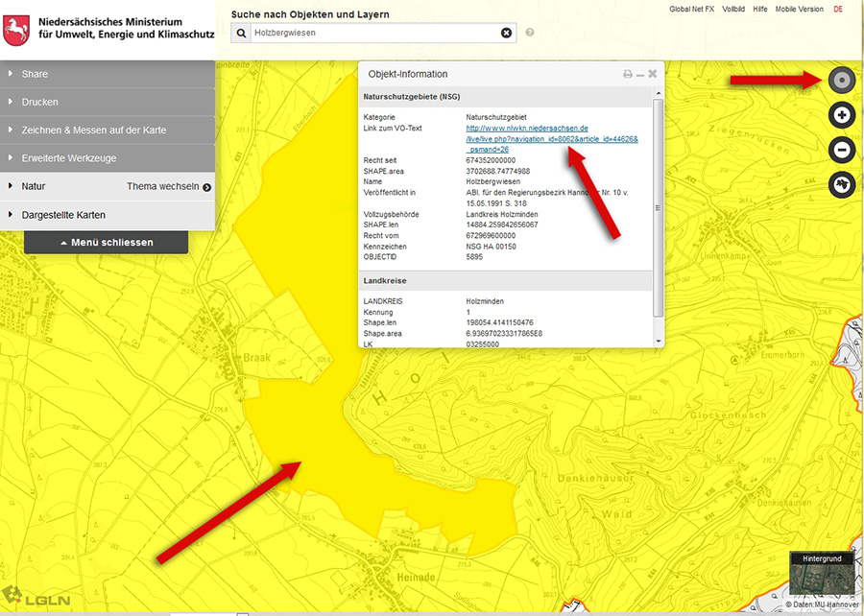The width and height of the screenshot is (864, 616).
Task: Click the zoom in plus button
Action: point(842,115)
